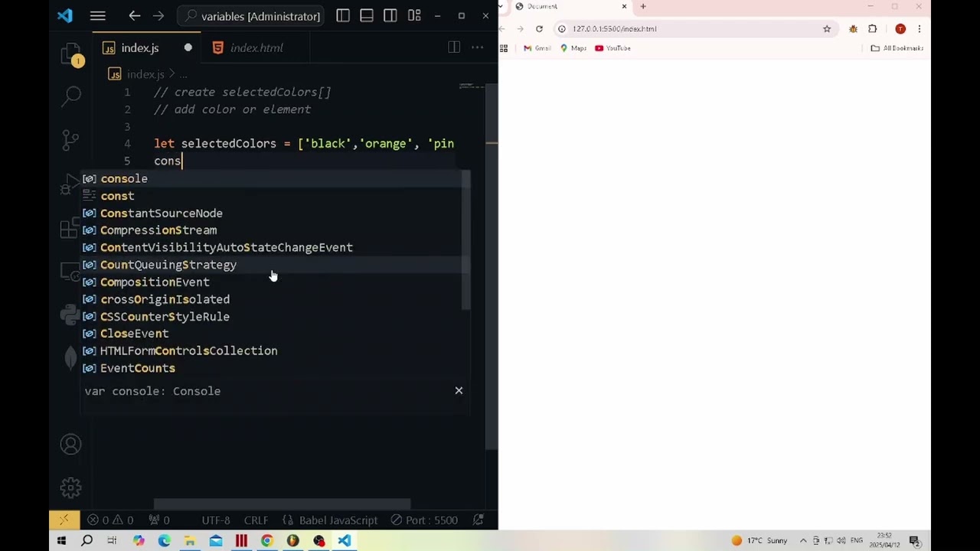Open the All Bookmarks folder
Image resolution: width=980 pixels, height=551 pixels.
point(897,48)
